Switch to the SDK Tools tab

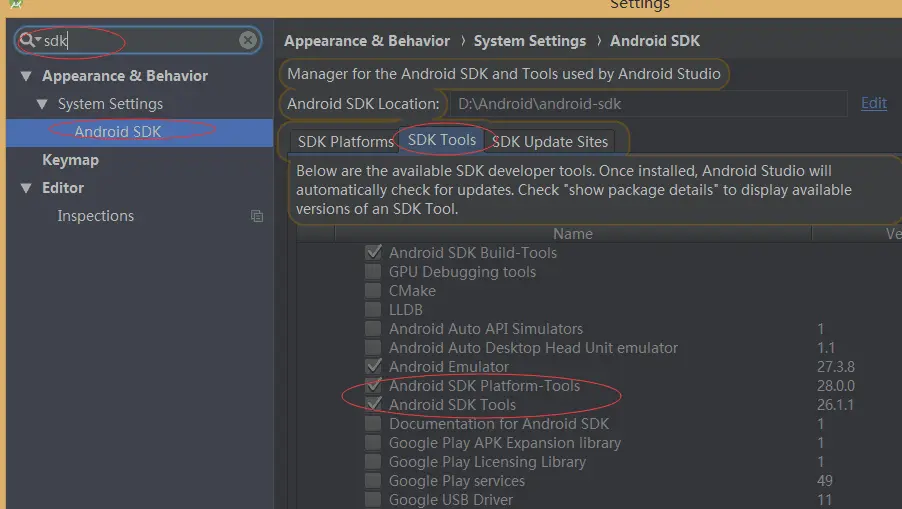point(442,140)
